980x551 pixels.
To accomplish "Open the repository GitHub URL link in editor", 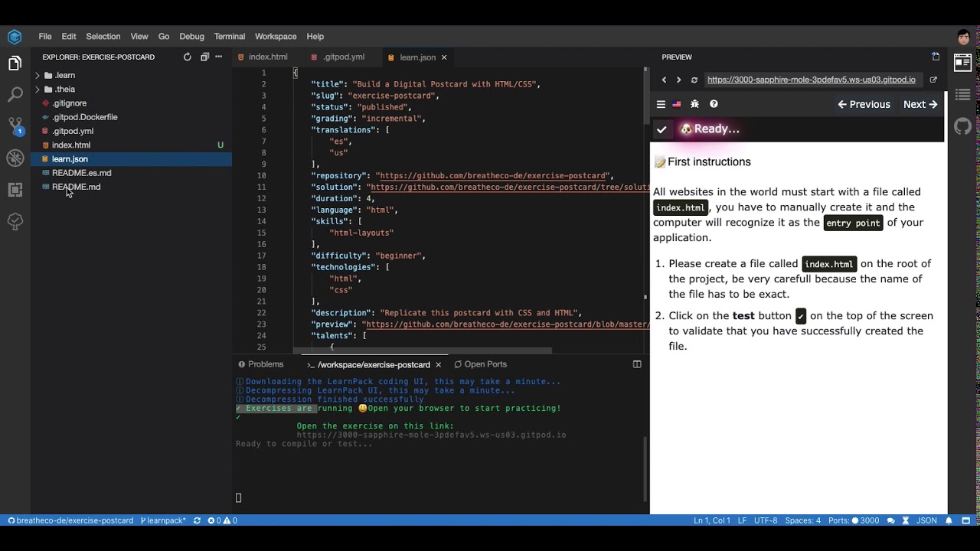I will pyautogui.click(x=492, y=176).
